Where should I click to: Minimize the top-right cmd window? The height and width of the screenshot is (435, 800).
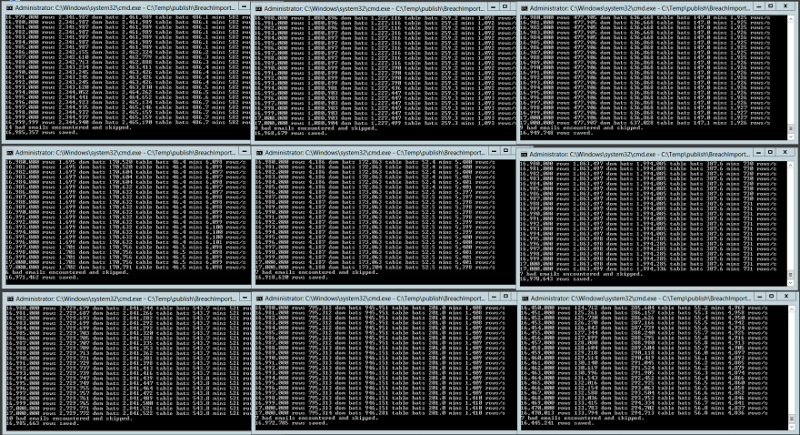point(759,7)
